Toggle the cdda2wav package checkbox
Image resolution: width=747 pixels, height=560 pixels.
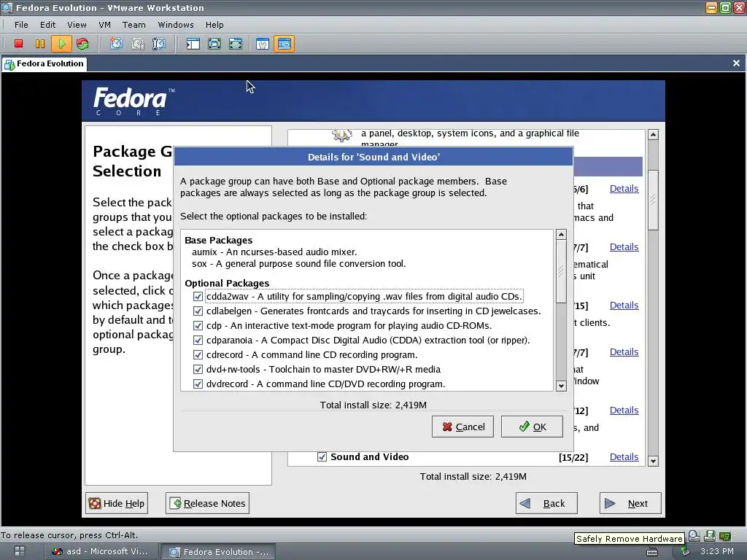[x=198, y=296]
